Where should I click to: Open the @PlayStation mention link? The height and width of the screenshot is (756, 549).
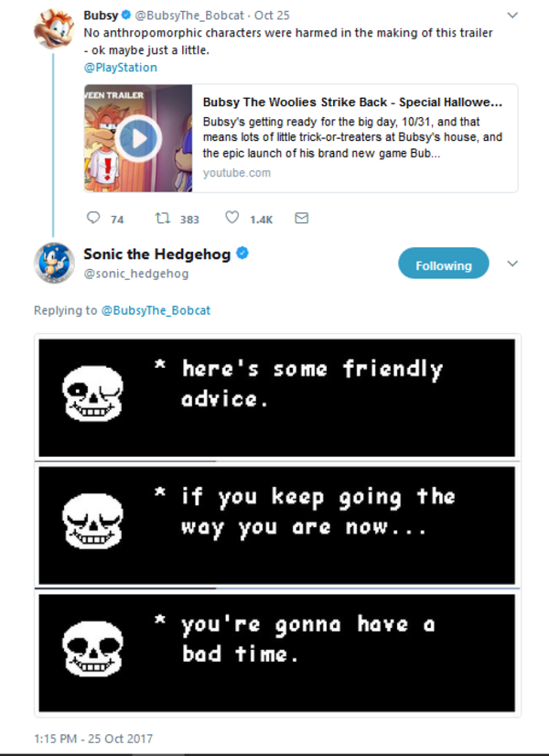tap(121, 68)
